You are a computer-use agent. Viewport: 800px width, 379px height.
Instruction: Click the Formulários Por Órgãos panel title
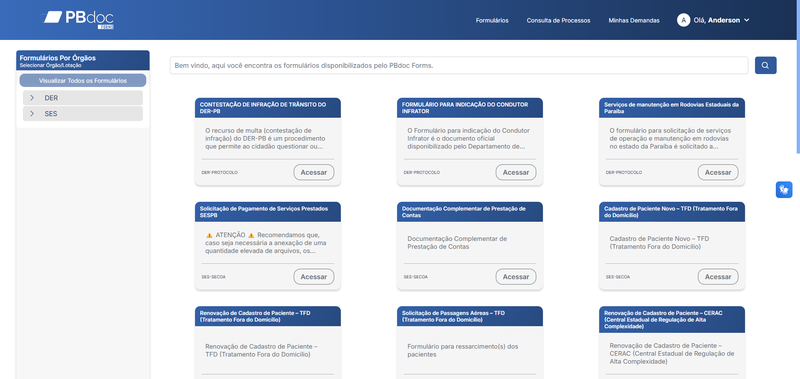(58, 58)
